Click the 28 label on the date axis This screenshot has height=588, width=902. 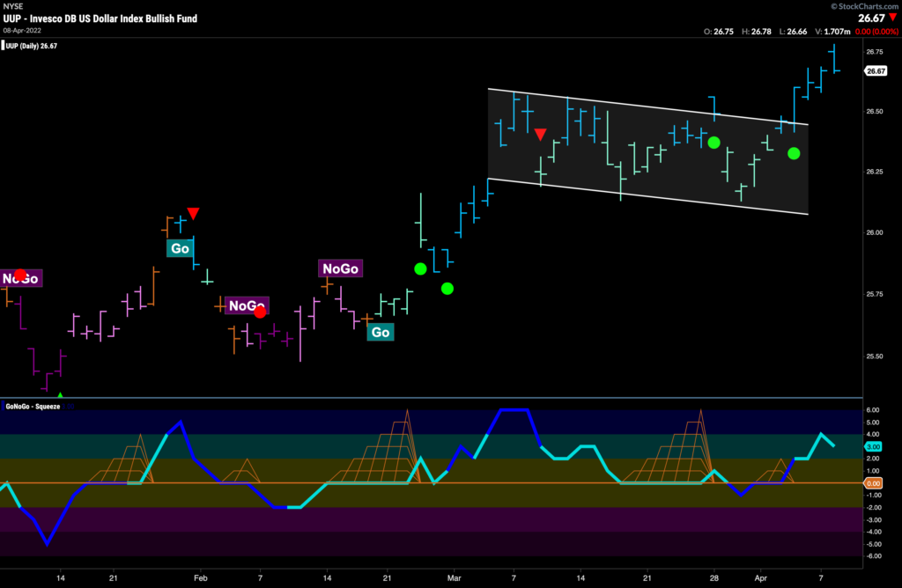click(x=713, y=578)
